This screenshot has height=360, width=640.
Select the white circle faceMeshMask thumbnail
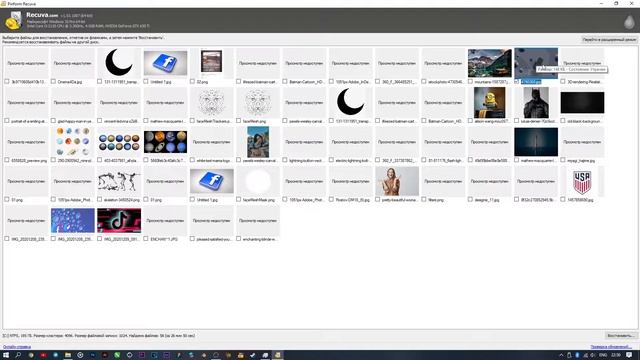tap(258, 181)
